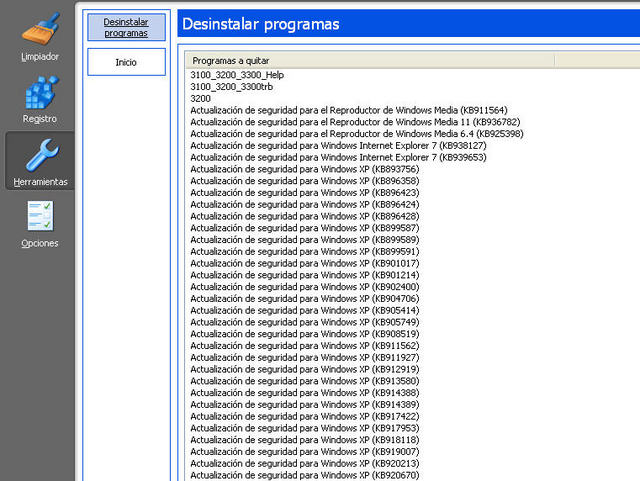This screenshot has width=640, height=481.
Task: Select Windows XP update KB917953
Action: coord(305,428)
